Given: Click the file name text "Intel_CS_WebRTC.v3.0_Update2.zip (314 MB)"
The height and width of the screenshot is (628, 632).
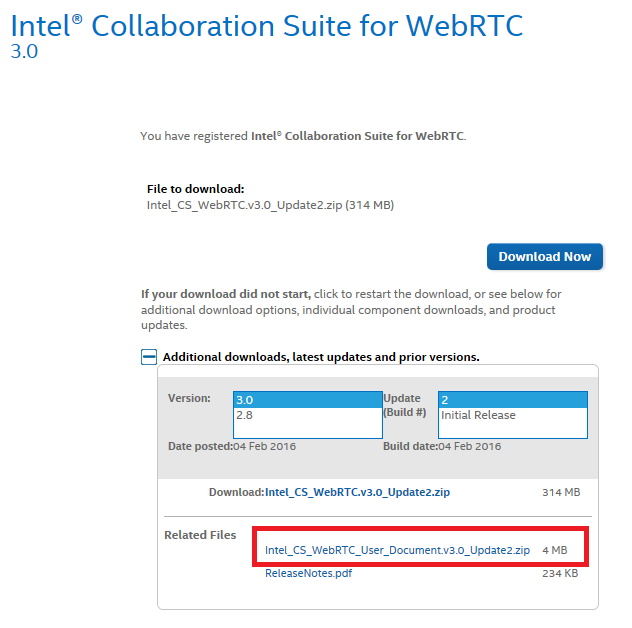Looking at the screenshot, I should coord(270,205).
